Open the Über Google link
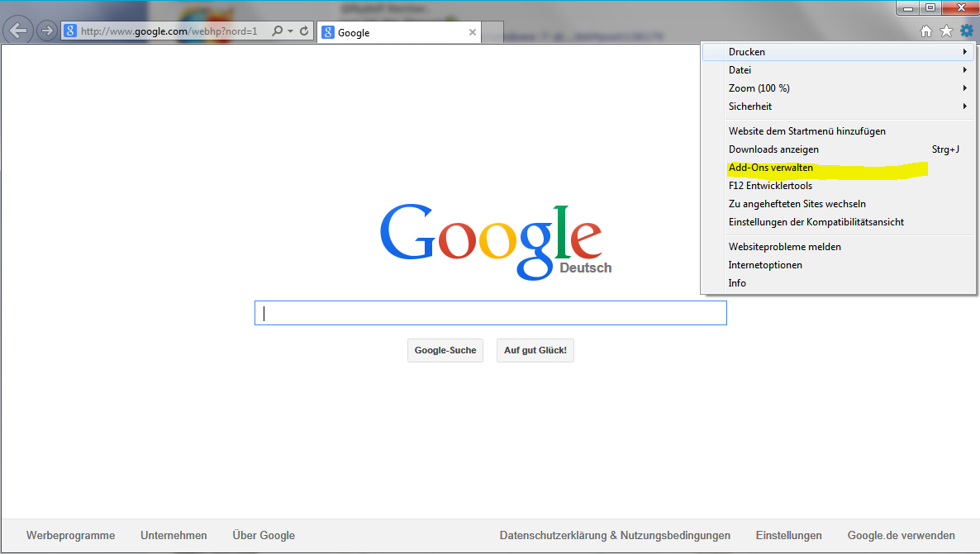980x554 pixels. coord(264,535)
